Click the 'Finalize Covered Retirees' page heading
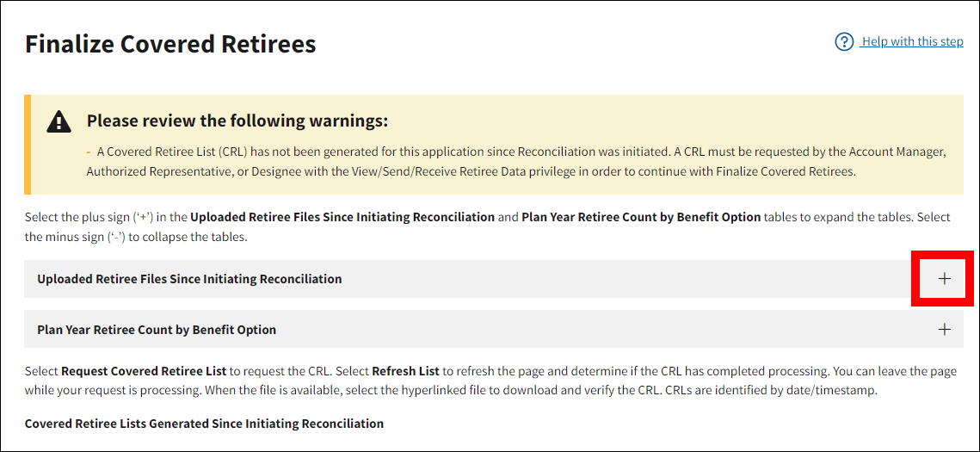This screenshot has width=980, height=452. pyautogui.click(x=170, y=44)
